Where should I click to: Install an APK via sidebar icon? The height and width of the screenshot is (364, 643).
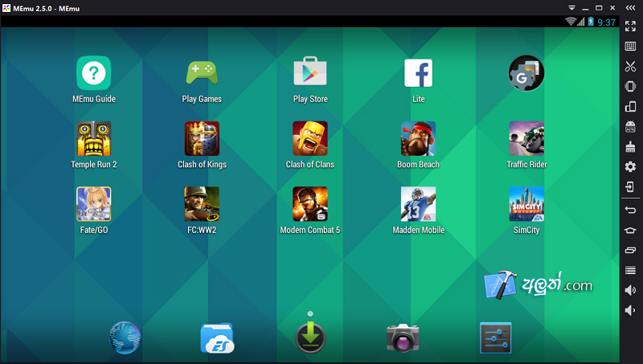coord(630,126)
